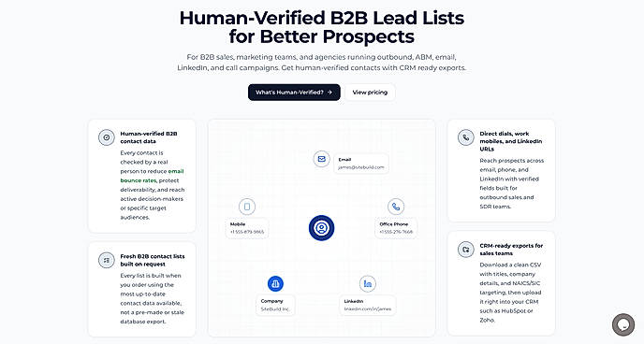Click the CRM-ready exports for sales teams heading
This screenshot has width=644, height=344.
511,250
